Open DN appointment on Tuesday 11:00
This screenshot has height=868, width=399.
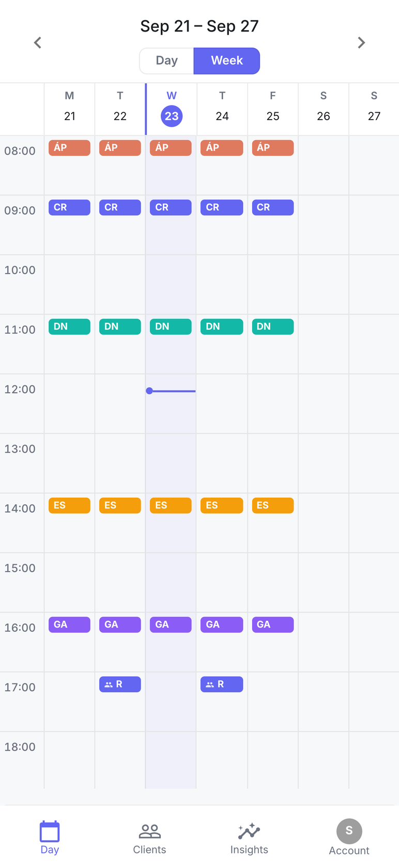pos(120,326)
